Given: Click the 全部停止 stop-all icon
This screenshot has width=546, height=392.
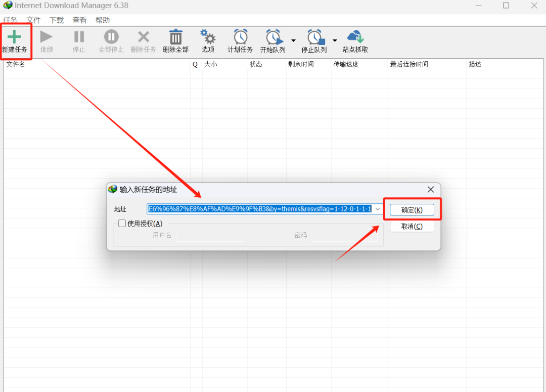Looking at the screenshot, I should (x=111, y=36).
